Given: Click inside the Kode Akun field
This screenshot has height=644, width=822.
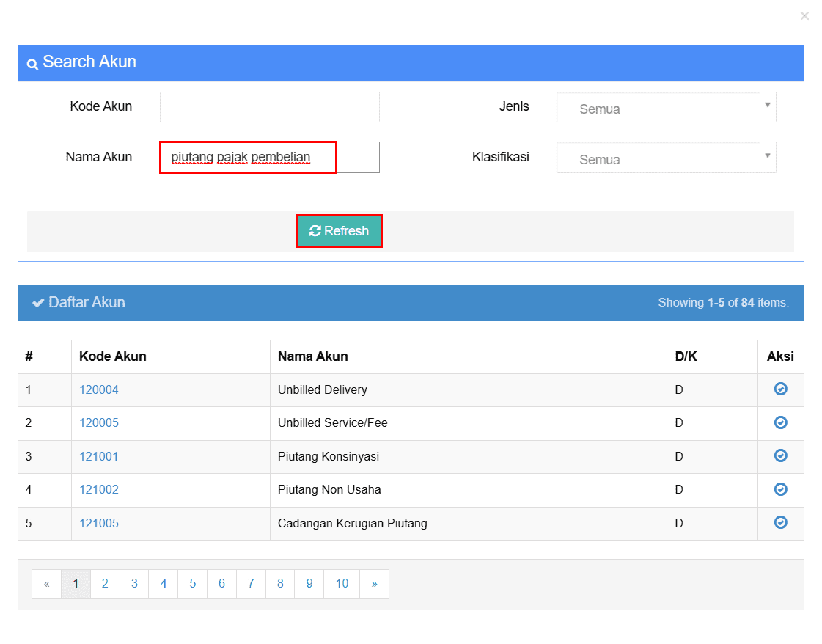Looking at the screenshot, I should (269, 107).
